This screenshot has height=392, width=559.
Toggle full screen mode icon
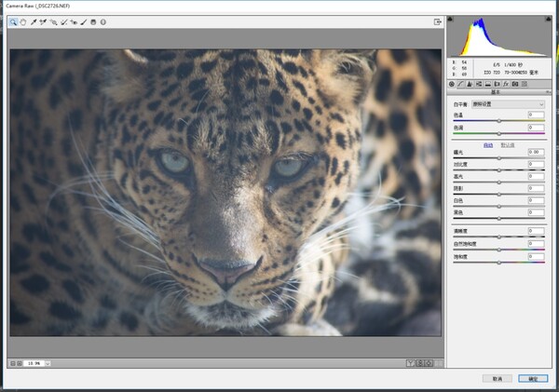438,22
